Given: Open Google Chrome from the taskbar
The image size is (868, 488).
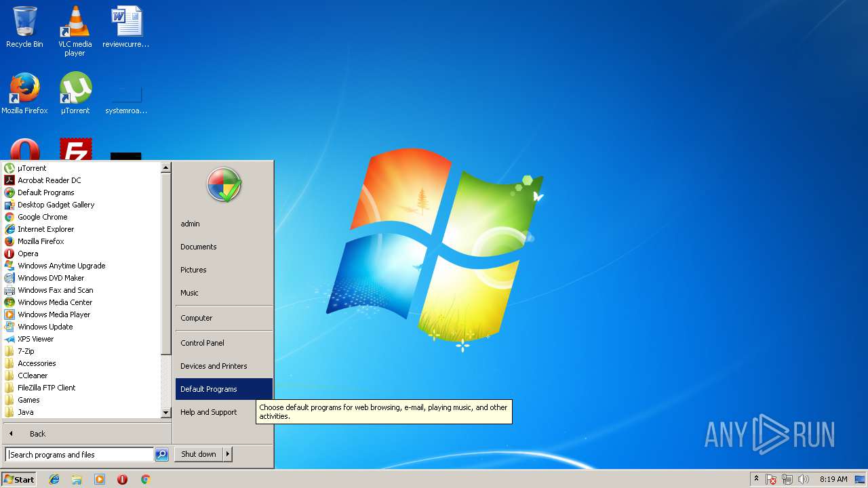Looking at the screenshot, I should coord(145,479).
